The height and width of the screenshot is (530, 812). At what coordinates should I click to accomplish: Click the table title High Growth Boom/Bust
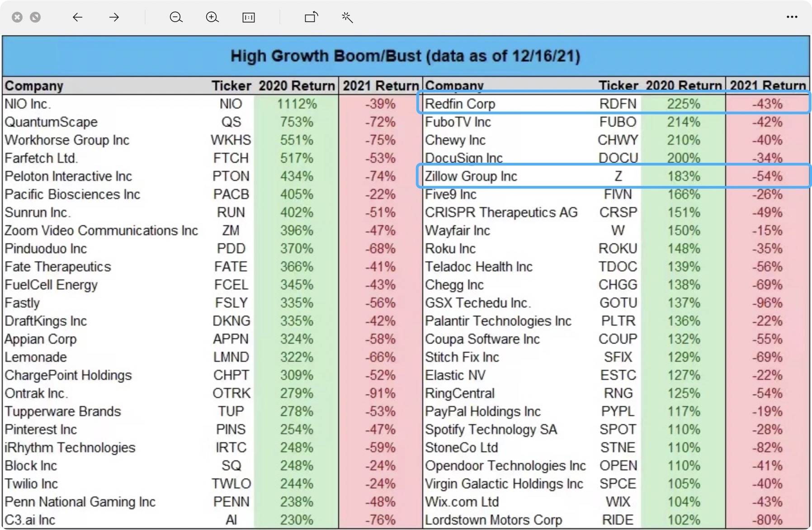[405, 56]
